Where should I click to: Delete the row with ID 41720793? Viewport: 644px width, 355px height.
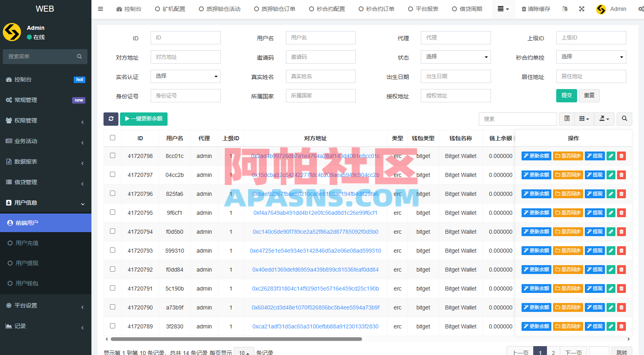click(x=621, y=251)
